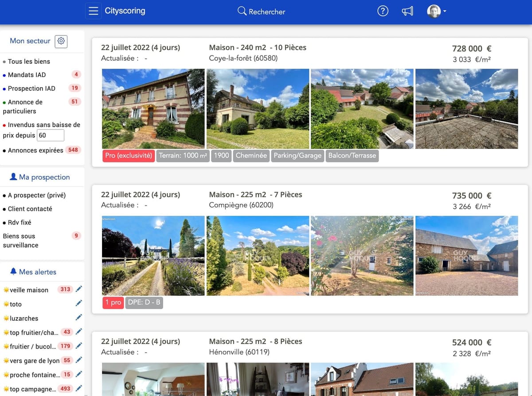Expand the user profile avatar dropdown
This screenshot has height=396, width=532.
436,12
